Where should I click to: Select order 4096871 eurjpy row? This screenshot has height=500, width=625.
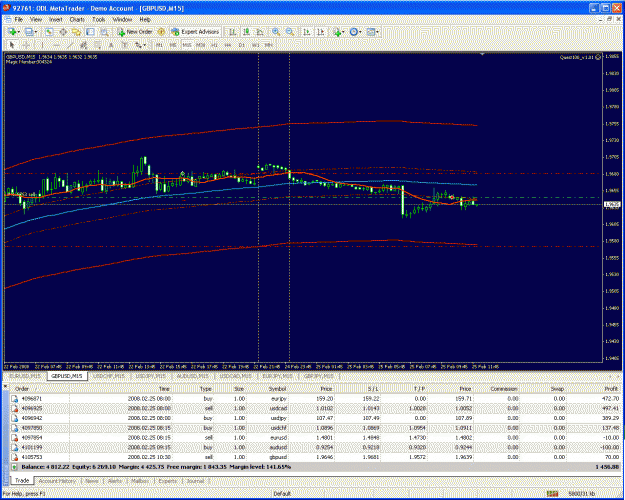(x=315, y=398)
